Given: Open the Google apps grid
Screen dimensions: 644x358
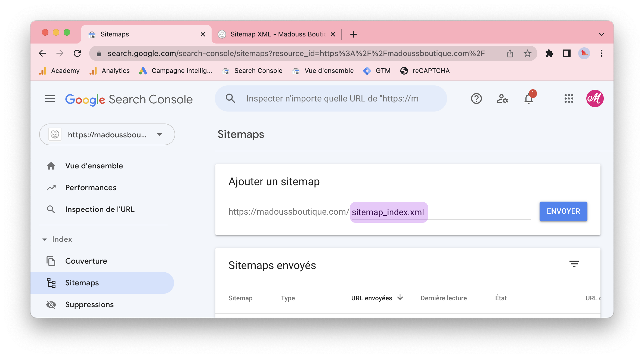Looking at the screenshot, I should [569, 99].
